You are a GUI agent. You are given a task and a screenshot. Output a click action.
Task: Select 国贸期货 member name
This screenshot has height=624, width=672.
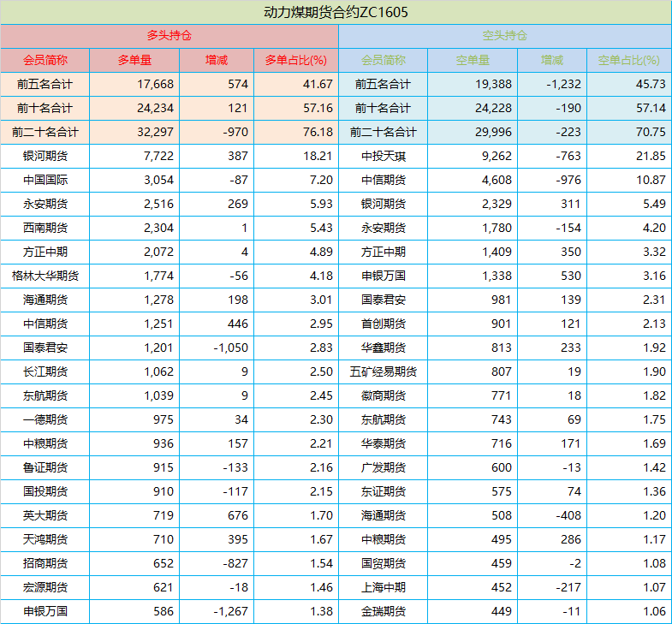coord(384,564)
